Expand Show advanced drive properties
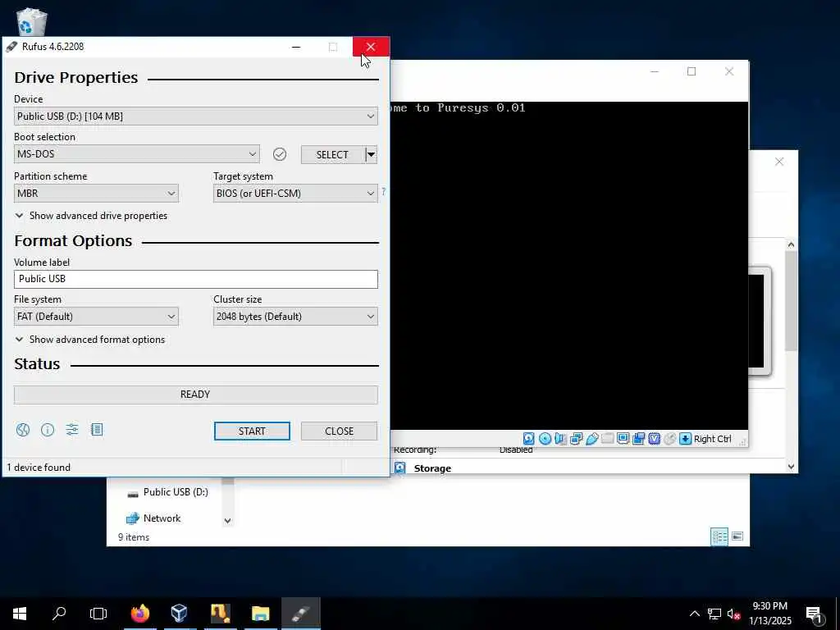 (91, 216)
